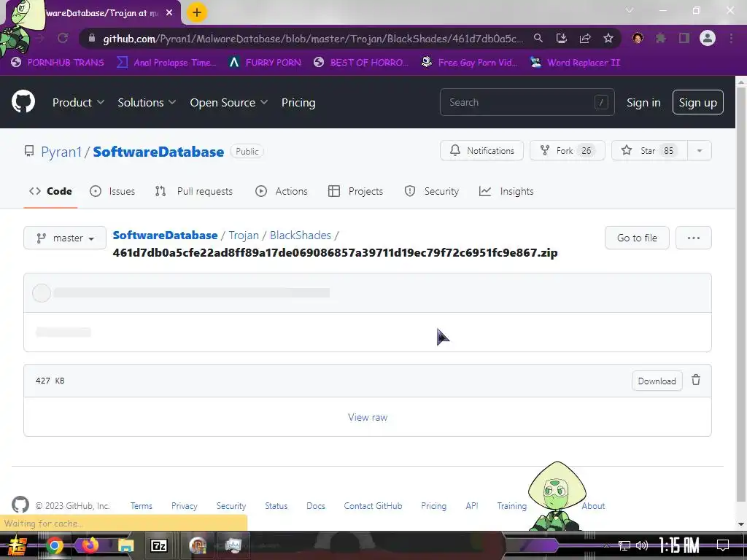Delete the file with the trash icon

click(x=696, y=380)
